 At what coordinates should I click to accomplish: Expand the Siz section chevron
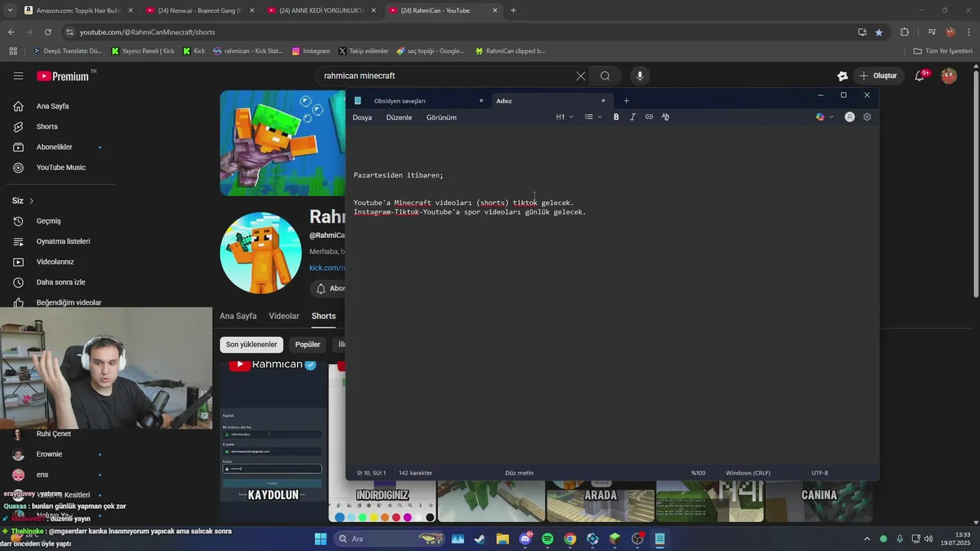coord(31,201)
